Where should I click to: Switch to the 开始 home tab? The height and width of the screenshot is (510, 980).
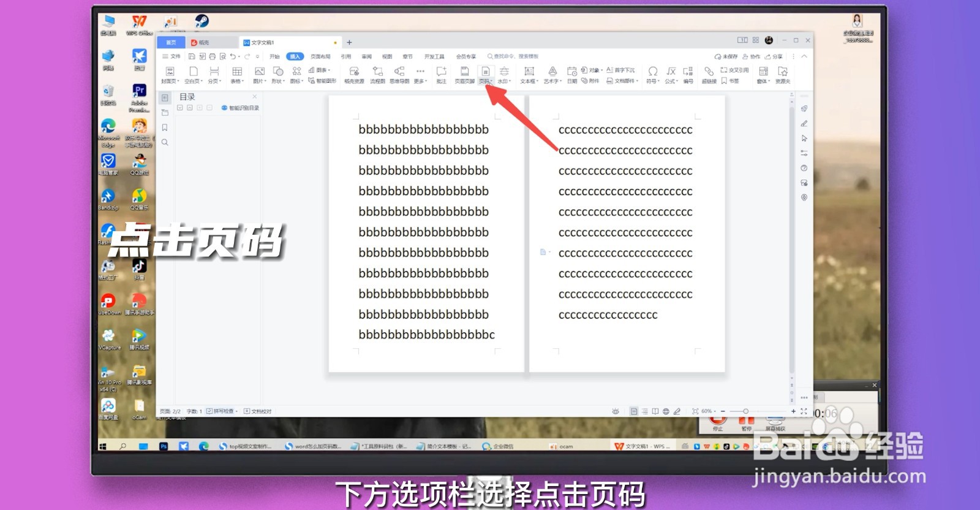274,56
